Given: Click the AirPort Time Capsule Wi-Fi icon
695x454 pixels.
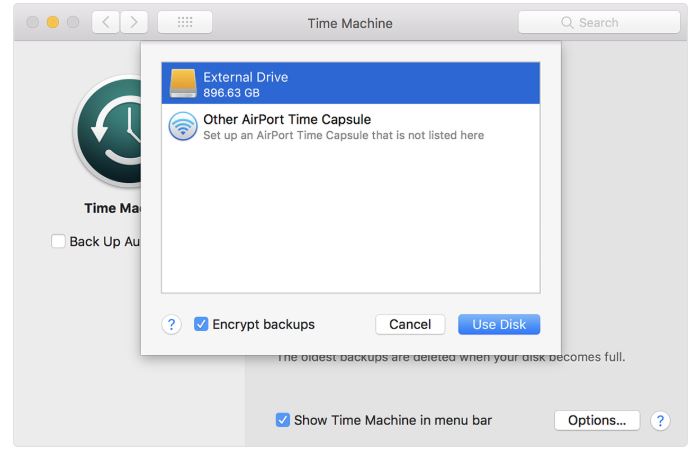Looking at the screenshot, I should [183, 126].
